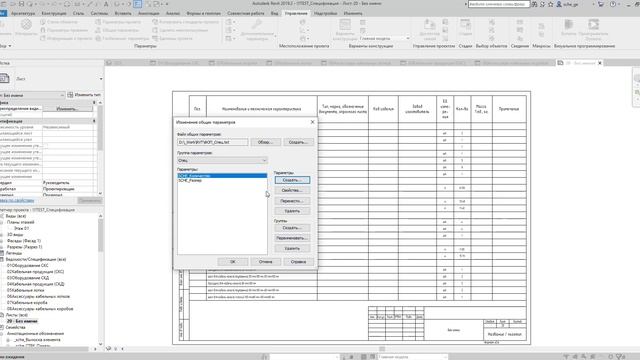Click Создать... under Параметры in dialog
Viewport: 640px width, 360px height.
[292, 180]
